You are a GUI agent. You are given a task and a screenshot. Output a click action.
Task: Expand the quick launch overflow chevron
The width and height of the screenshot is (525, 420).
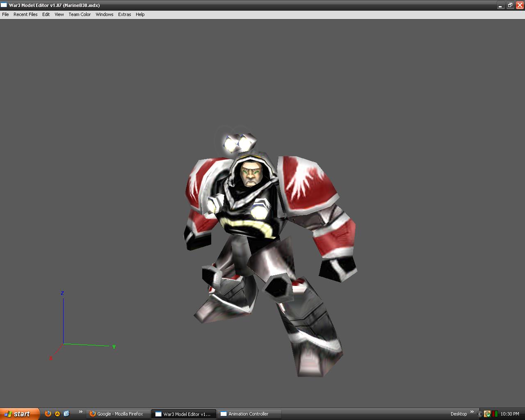(81, 412)
